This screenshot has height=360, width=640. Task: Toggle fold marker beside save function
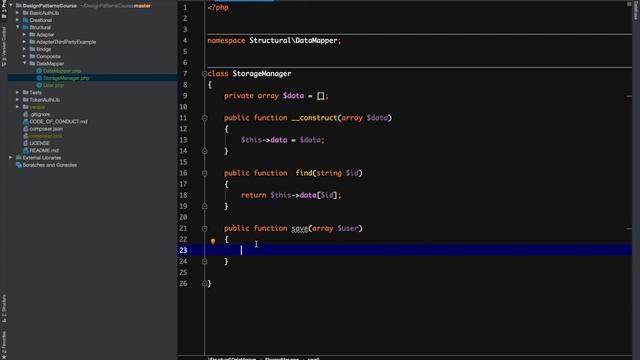coord(204,229)
